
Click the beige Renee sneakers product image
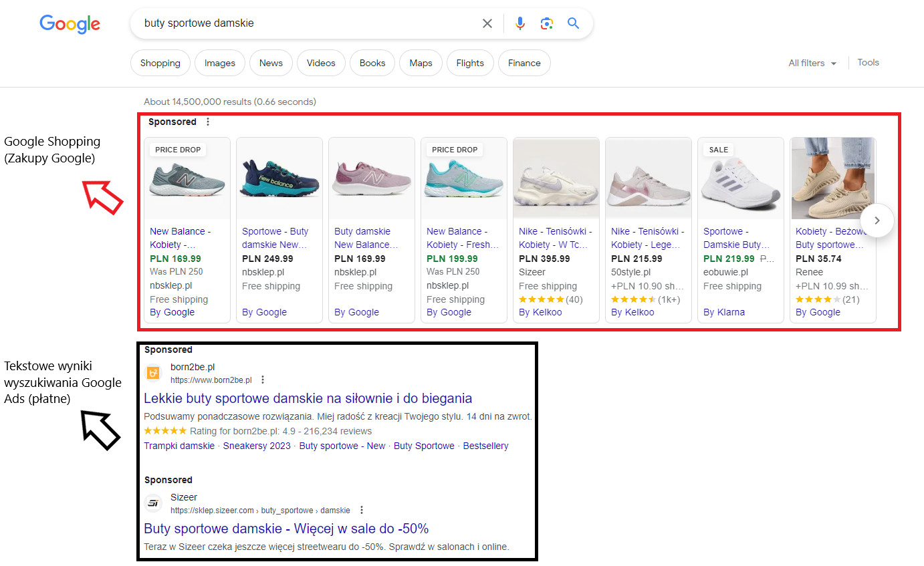click(x=833, y=178)
